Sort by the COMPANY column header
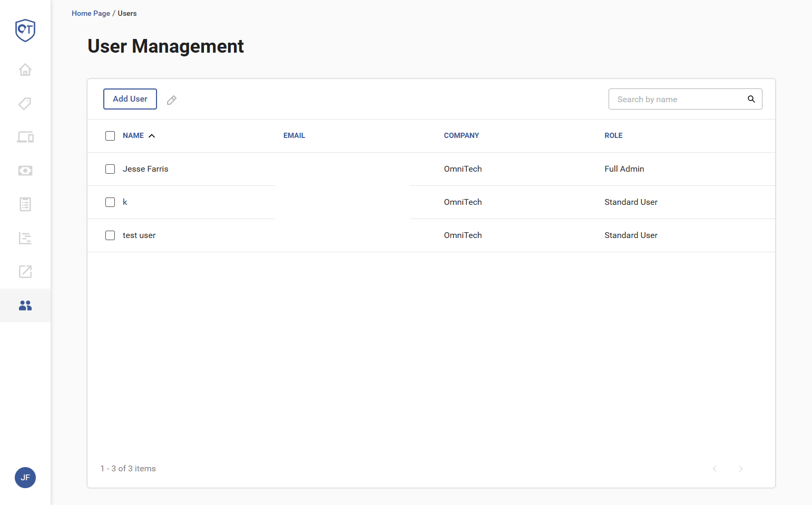The image size is (812, 505). 462,136
